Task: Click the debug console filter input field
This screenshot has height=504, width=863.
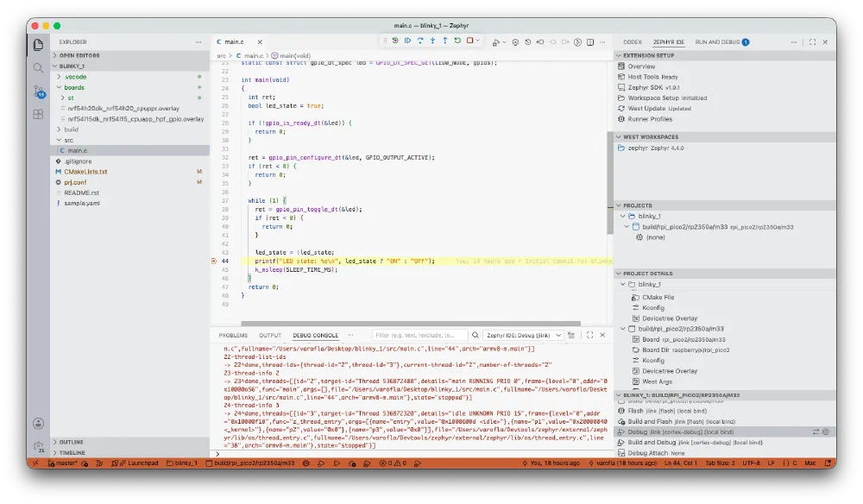Action: (419, 335)
